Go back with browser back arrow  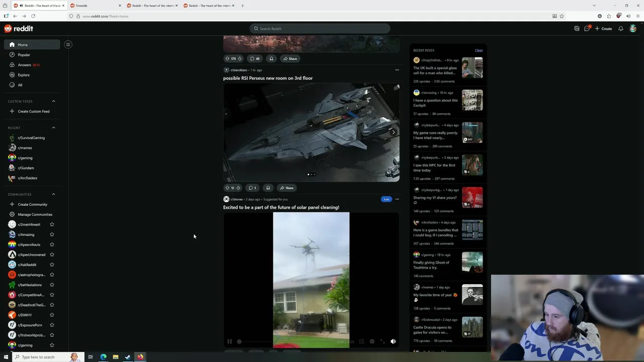click(x=15, y=16)
